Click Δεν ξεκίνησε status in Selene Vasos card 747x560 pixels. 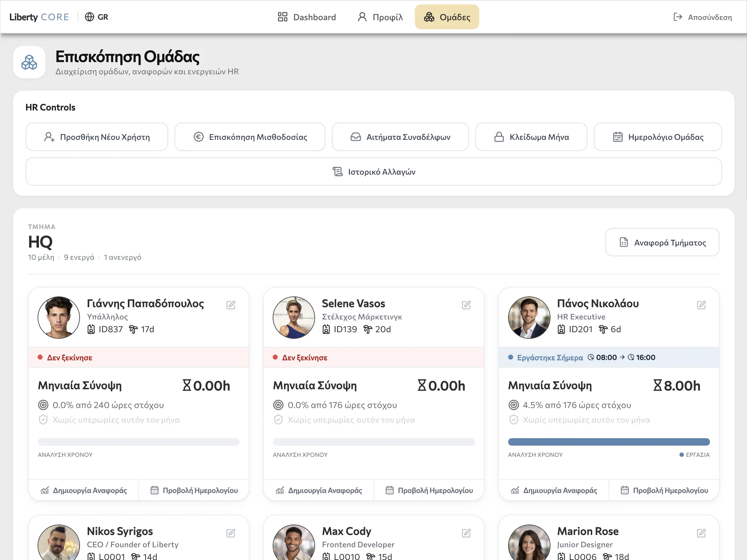coord(304,357)
